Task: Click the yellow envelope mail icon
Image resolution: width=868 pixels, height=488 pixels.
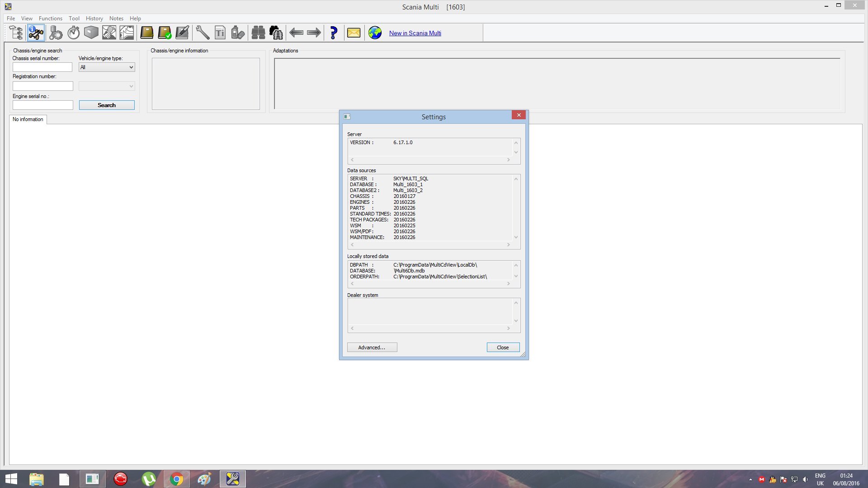Action: pyautogui.click(x=354, y=33)
